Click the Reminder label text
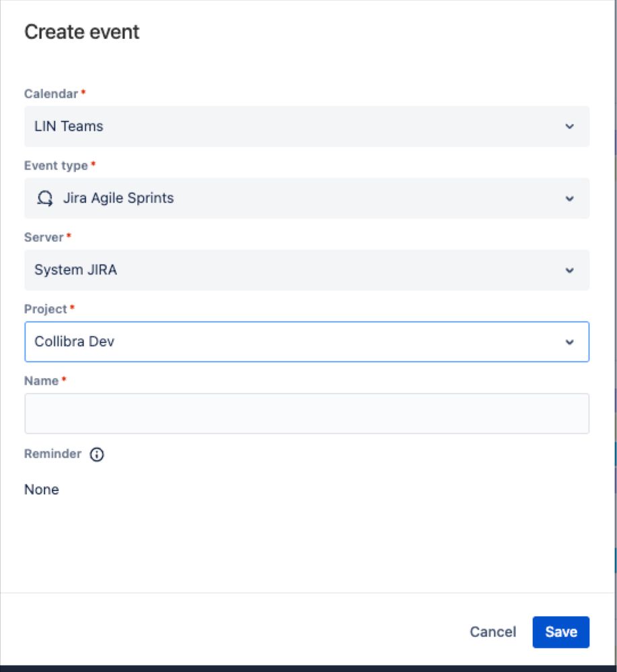 coord(52,454)
